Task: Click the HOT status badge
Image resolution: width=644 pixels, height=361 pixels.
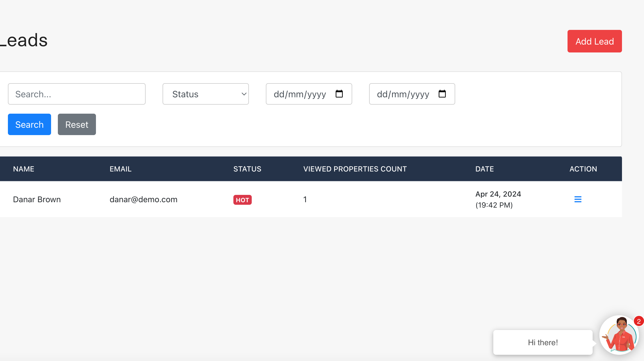Action: click(x=242, y=200)
